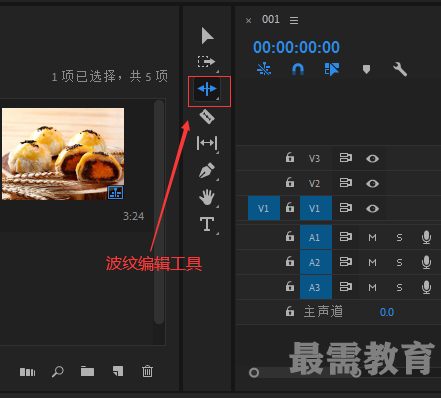Select the Slip tool

click(x=207, y=143)
